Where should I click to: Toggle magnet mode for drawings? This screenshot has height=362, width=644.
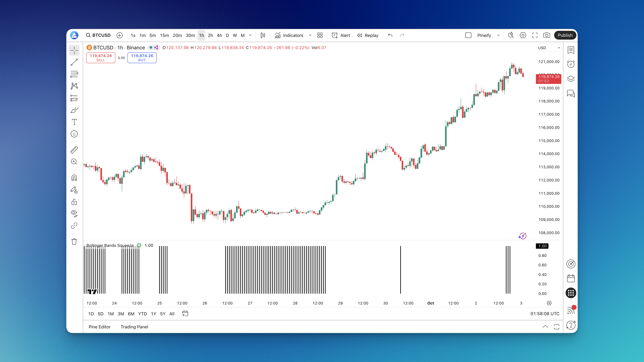[x=74, y=178]
